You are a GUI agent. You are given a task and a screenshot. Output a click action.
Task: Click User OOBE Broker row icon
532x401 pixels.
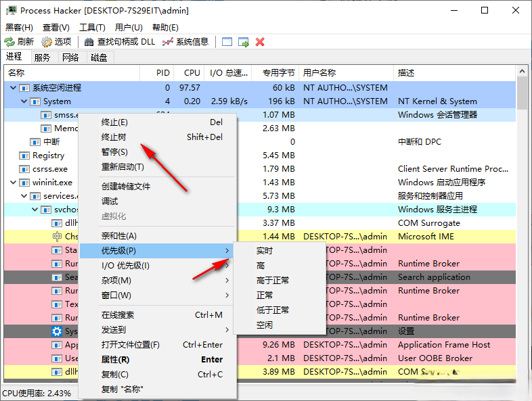point(57,358)
